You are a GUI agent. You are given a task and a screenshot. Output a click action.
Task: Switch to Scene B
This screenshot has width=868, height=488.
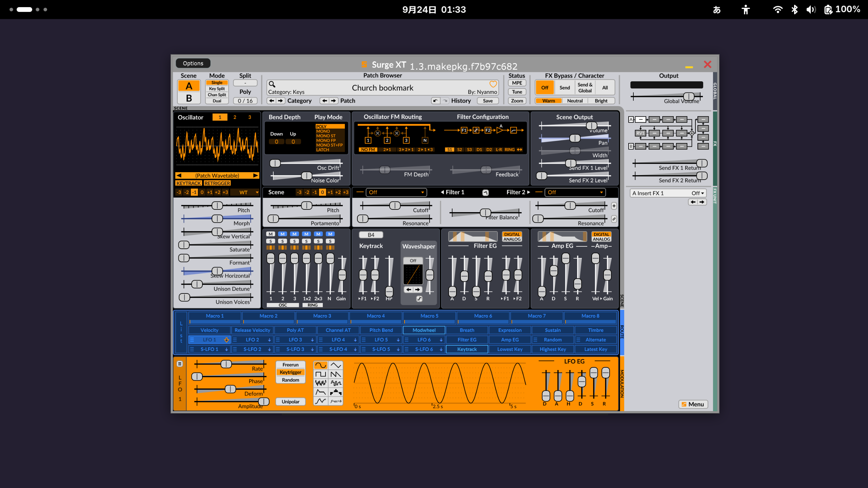(189, 98)
